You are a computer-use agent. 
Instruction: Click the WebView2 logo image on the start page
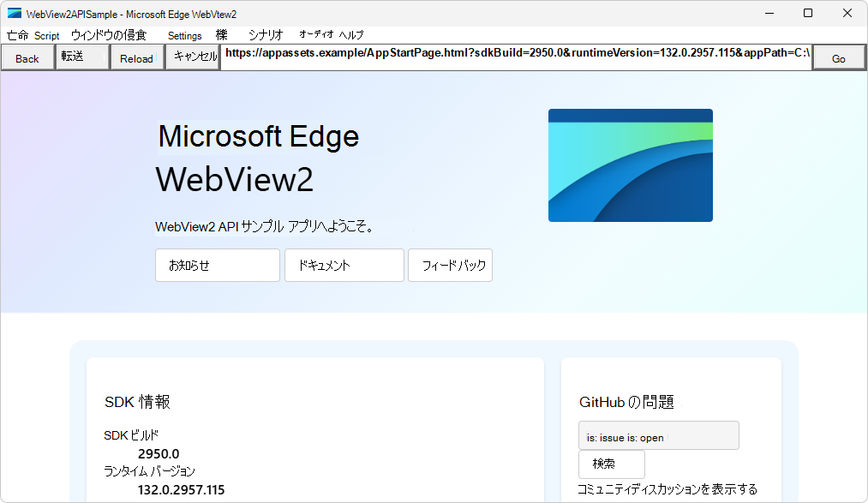(x=630, y=165)
